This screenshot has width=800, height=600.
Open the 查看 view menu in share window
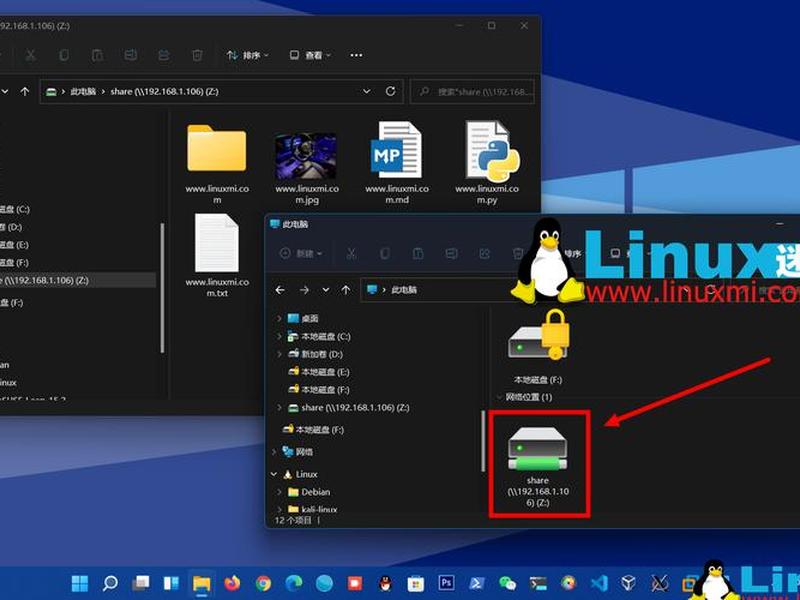pos(310,55)
